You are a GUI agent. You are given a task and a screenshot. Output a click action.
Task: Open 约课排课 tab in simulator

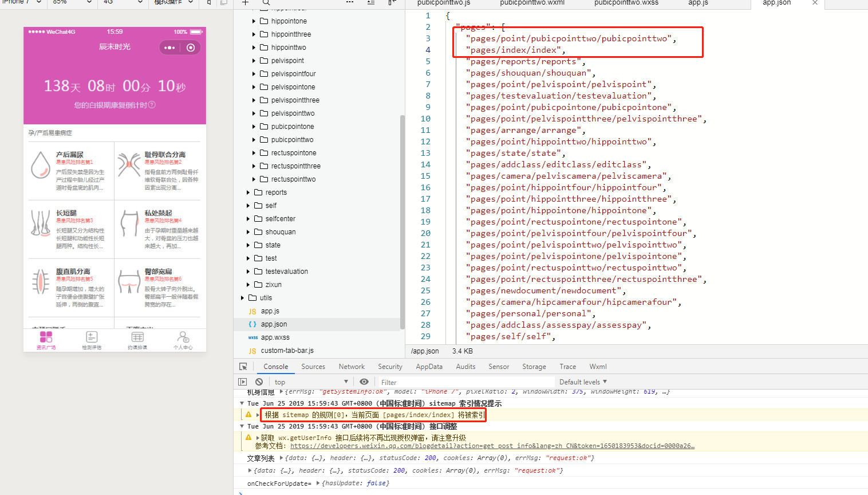(137, 340)
